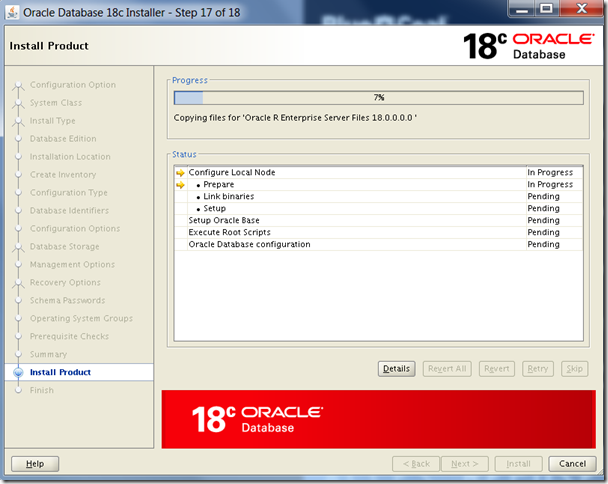Select the Setup Oracle Base row
This screenshot has width=608, height=484.
coord(378,221)
